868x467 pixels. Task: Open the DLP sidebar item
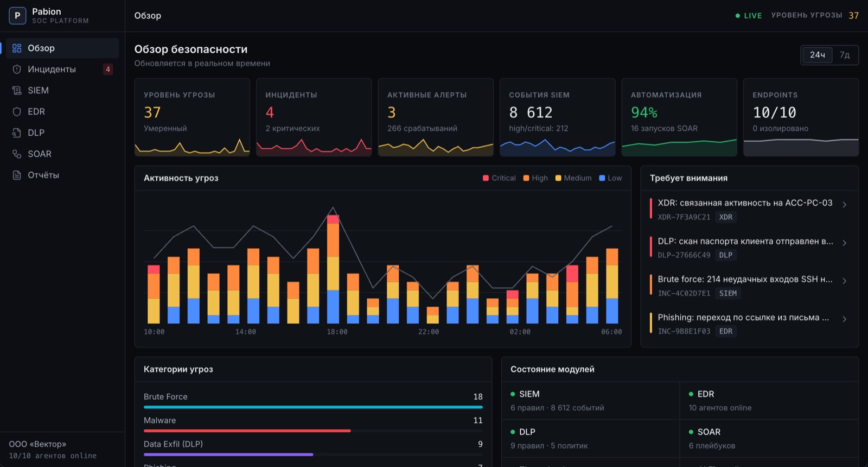coord(62,133)
